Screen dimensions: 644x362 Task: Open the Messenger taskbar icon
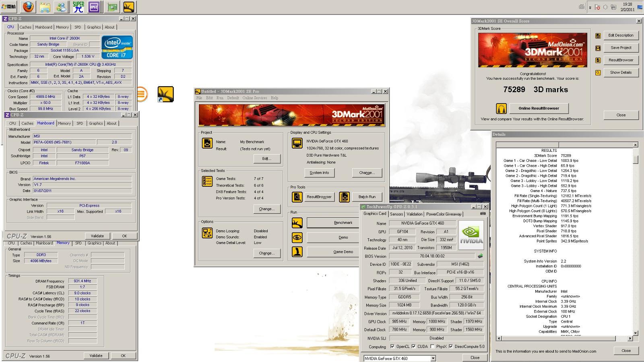tap(61, 7)
